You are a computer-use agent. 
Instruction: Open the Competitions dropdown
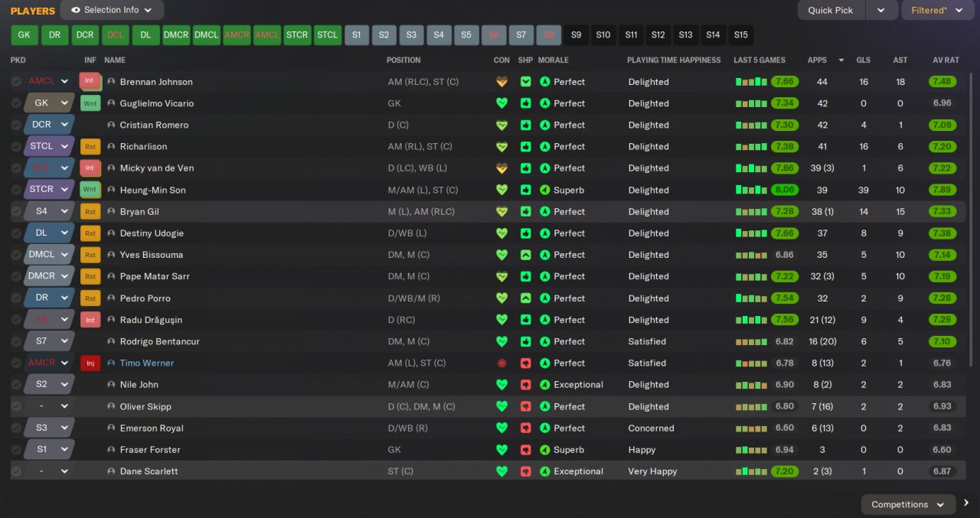coord(909,504)
